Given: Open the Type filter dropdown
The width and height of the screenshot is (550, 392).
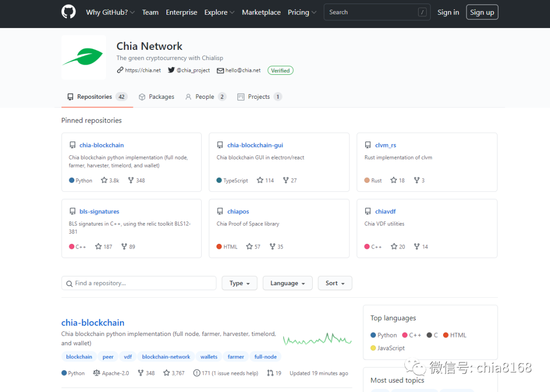Looking at the screenshot, I should coord(239,283).
